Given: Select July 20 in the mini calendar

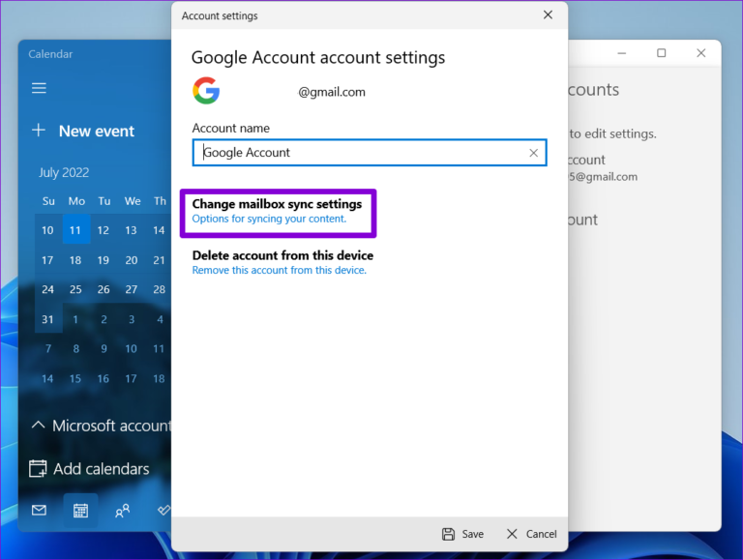Looking at the screenshot, I should (x=132, y=260).
